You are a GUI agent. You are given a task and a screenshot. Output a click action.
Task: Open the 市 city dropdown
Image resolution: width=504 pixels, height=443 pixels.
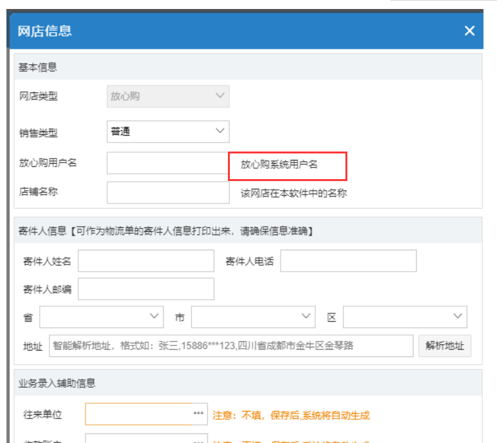(253, 317)
